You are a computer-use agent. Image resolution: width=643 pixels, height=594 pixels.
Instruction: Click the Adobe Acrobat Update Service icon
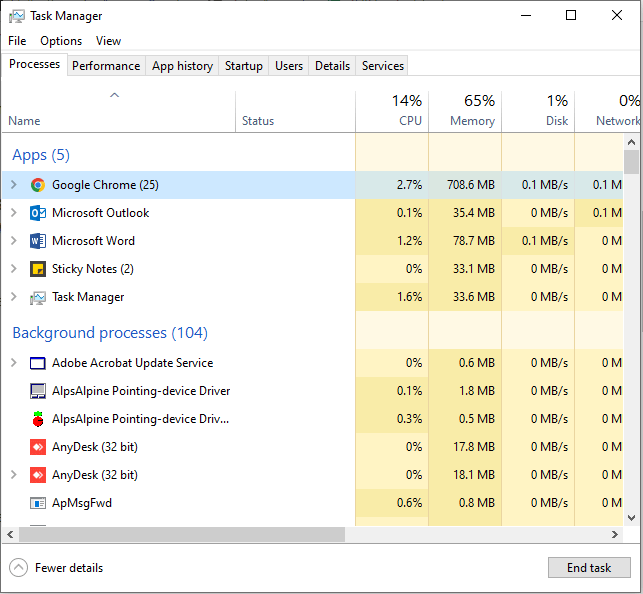click(38, 363)
